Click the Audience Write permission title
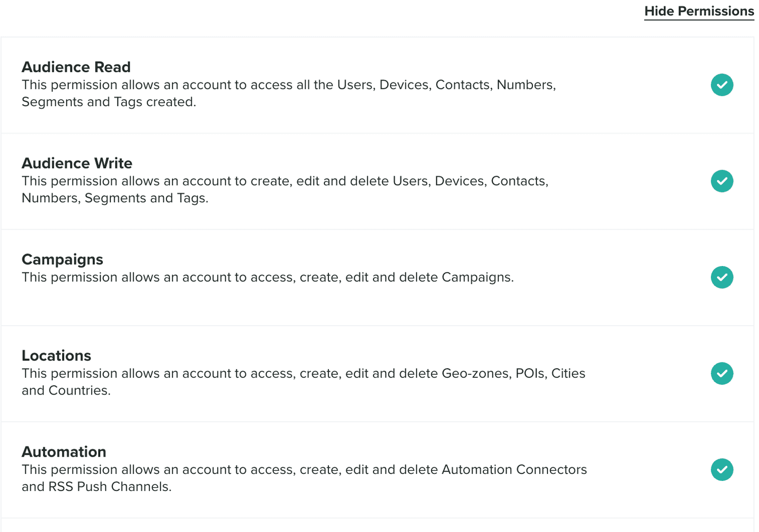This screenshot has height=532, width=759. [x=77, y=163]
